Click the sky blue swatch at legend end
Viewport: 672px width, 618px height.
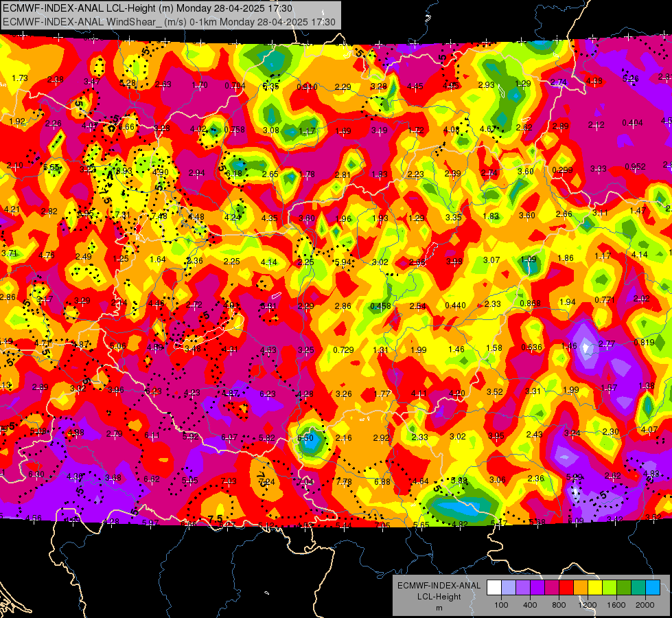tap(653, 588)
